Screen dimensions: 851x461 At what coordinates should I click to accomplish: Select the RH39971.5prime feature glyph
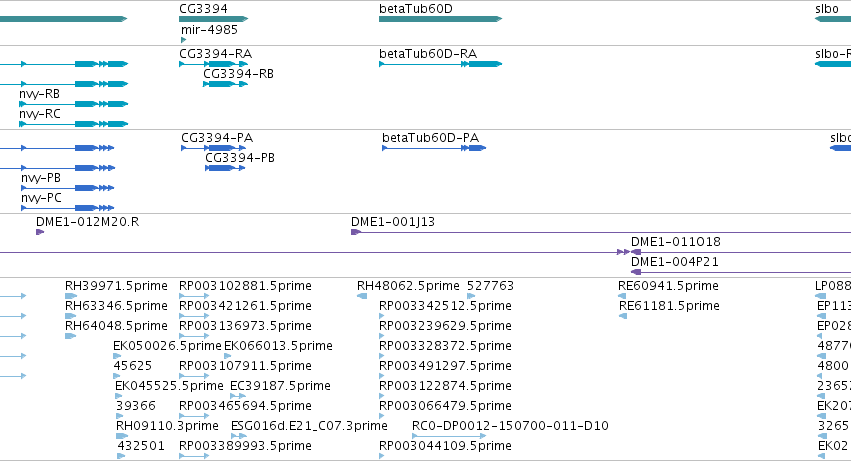(71, 296)
